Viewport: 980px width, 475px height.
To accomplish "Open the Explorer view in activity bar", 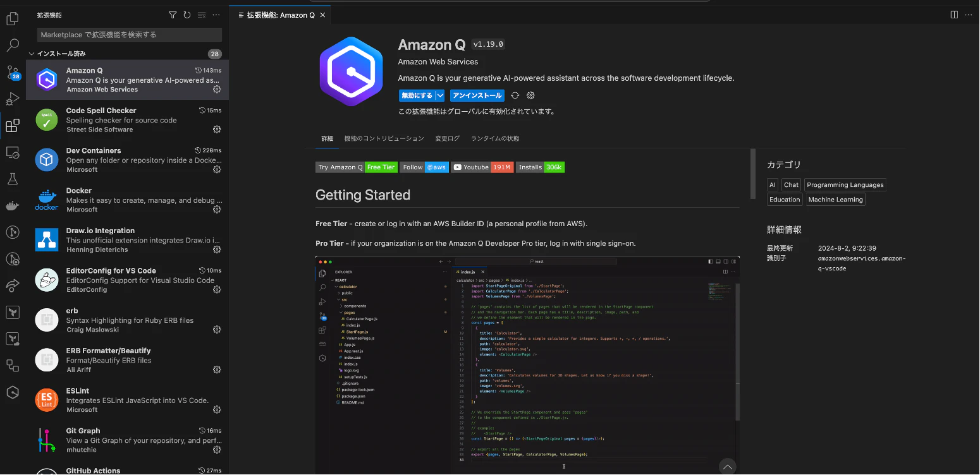I will click(x=12, y=19).
